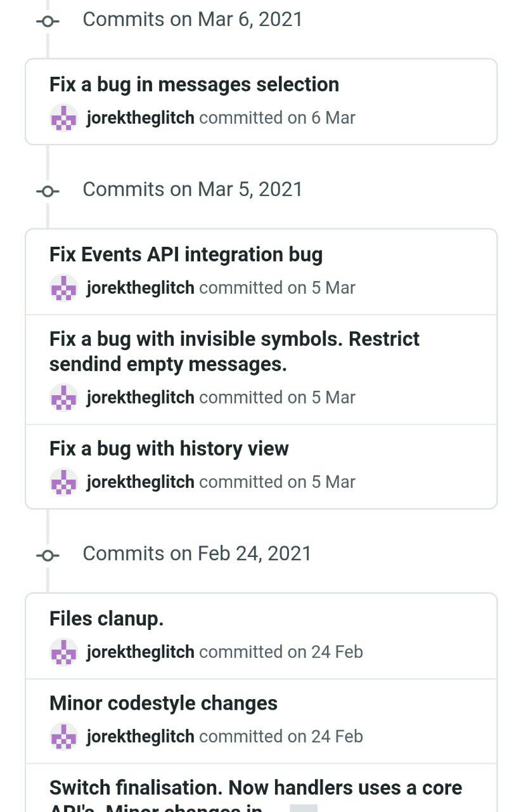Viewport: 521px width, 812px height.
Task: Click jorektheglitch under 'Minor codestyle changes'
Action: 140,737
